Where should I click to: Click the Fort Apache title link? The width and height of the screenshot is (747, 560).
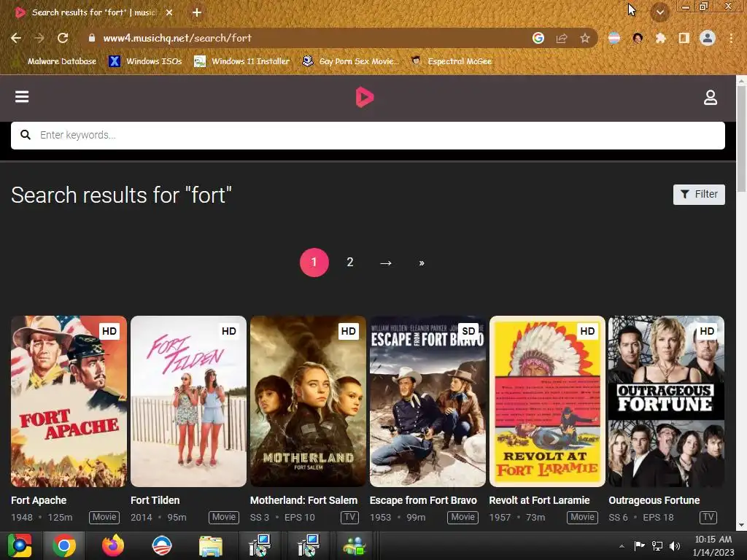coord(39,500)
